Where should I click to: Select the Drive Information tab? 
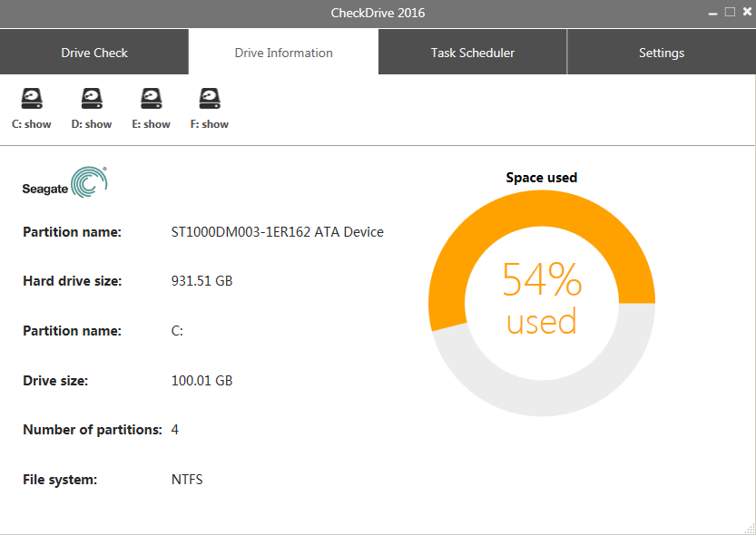(283, 53)
